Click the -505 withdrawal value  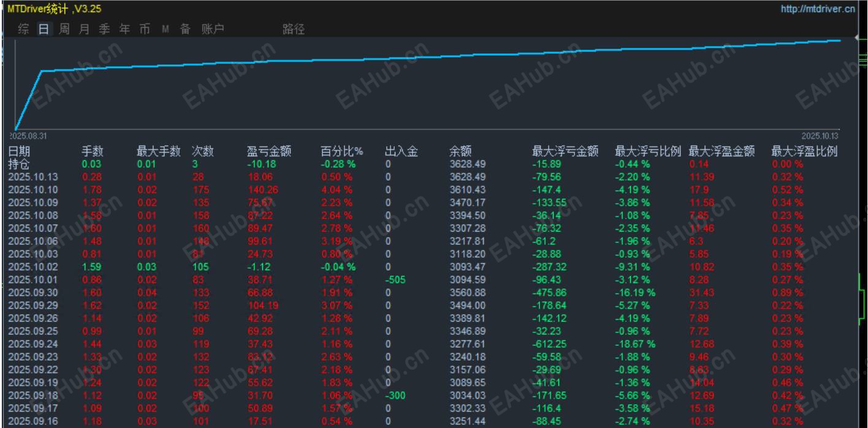(x=395, y=280)
